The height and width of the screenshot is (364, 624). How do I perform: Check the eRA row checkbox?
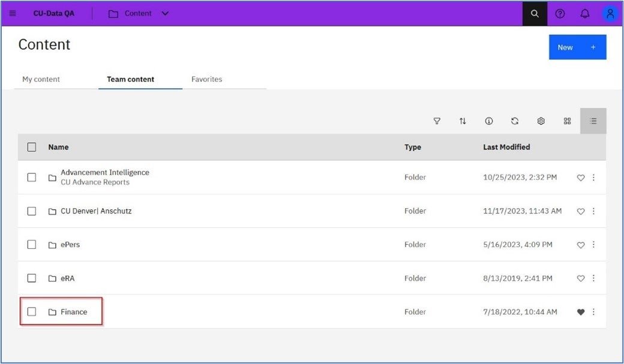[x=31, y=278]
